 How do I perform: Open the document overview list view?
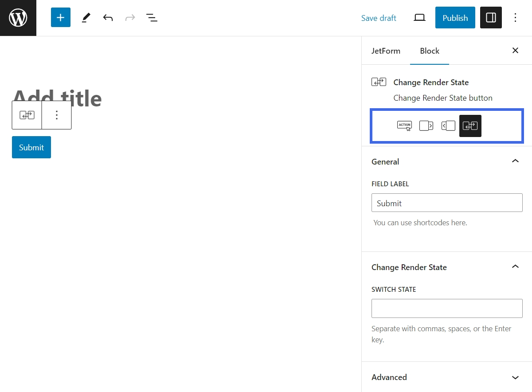(x=152, y=17)
